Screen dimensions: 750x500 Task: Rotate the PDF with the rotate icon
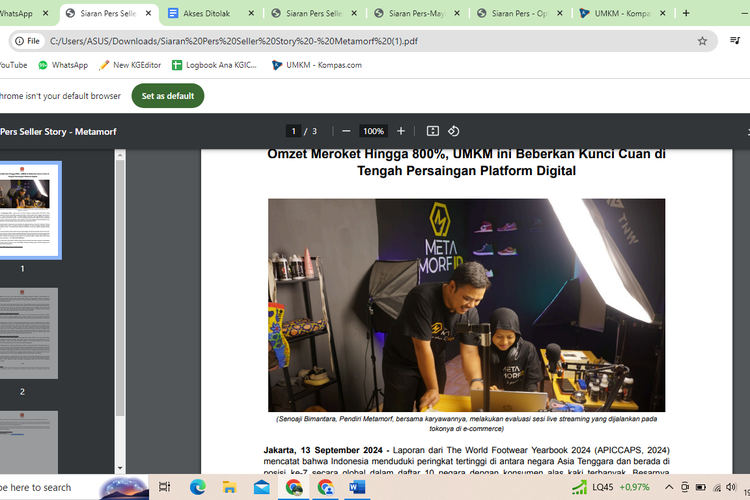[453, 131]
